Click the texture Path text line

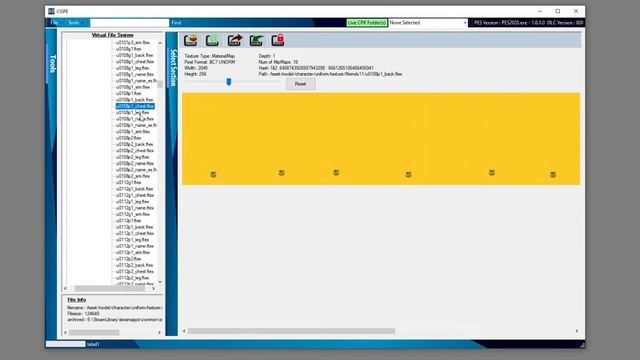(x=330, y=74)
